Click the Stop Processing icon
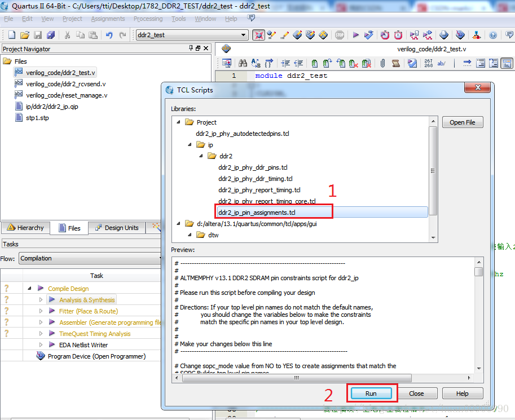This screenshot has width=515, height=420. [x=339, y=35]
